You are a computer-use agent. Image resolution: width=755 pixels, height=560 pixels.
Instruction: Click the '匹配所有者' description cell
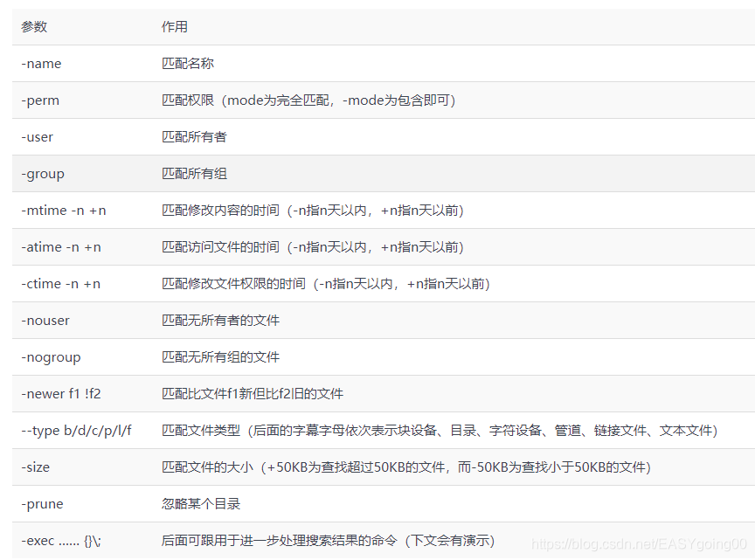pos(194,137)
